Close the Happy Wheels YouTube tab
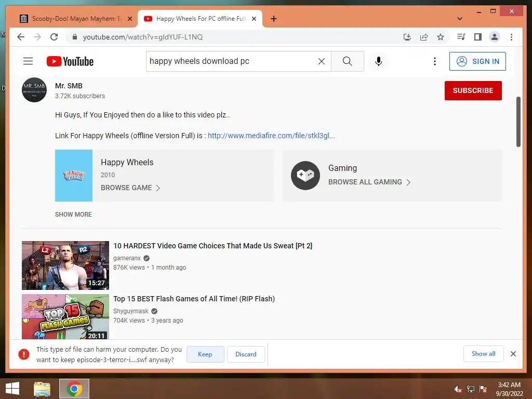The height and width of the screenshot is (399, 532). [254, 19]
